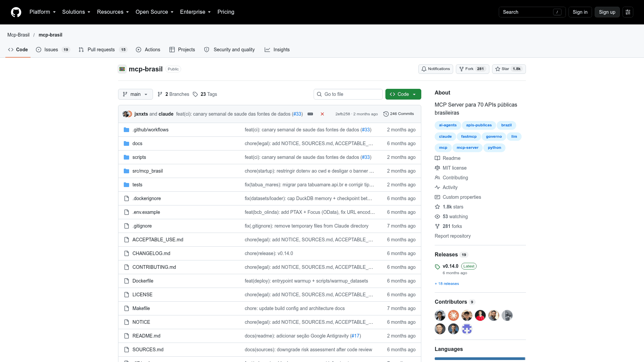Screen dimensions: 644x362
Task: Expand the green Code dropdown button
Action: (x=403, y=94)
